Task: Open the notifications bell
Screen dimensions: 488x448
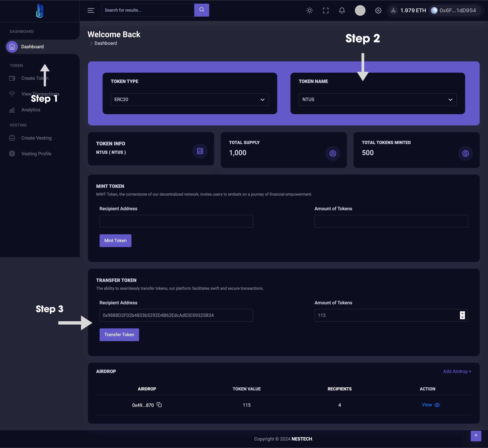Action: click(x=342, y=10)
